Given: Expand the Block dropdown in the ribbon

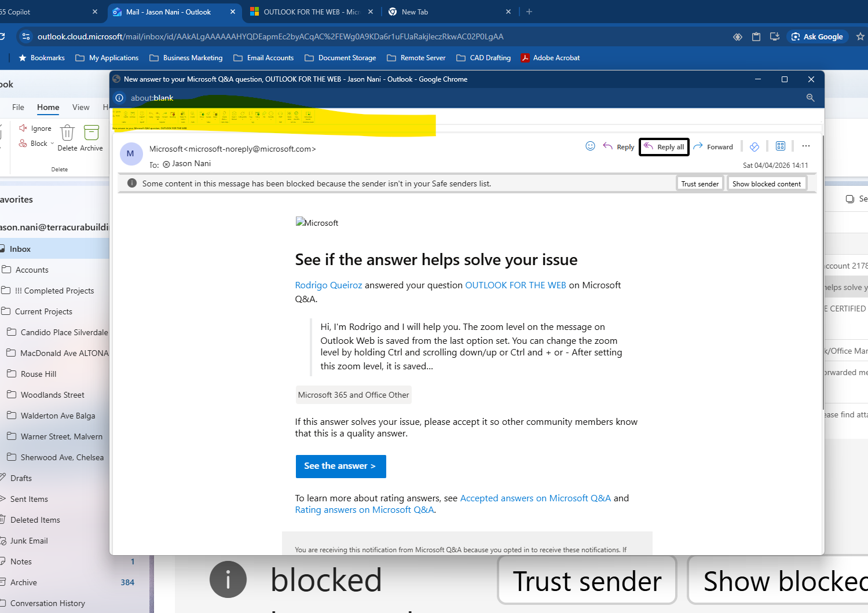Looking at the screenshot, I should (52, 144).
